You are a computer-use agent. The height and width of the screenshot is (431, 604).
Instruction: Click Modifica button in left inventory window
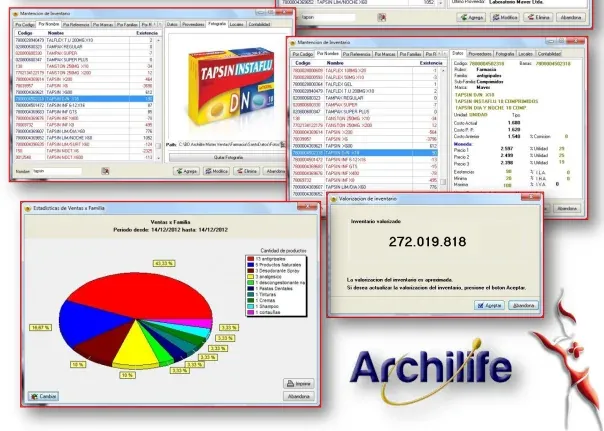pos(216,171)
